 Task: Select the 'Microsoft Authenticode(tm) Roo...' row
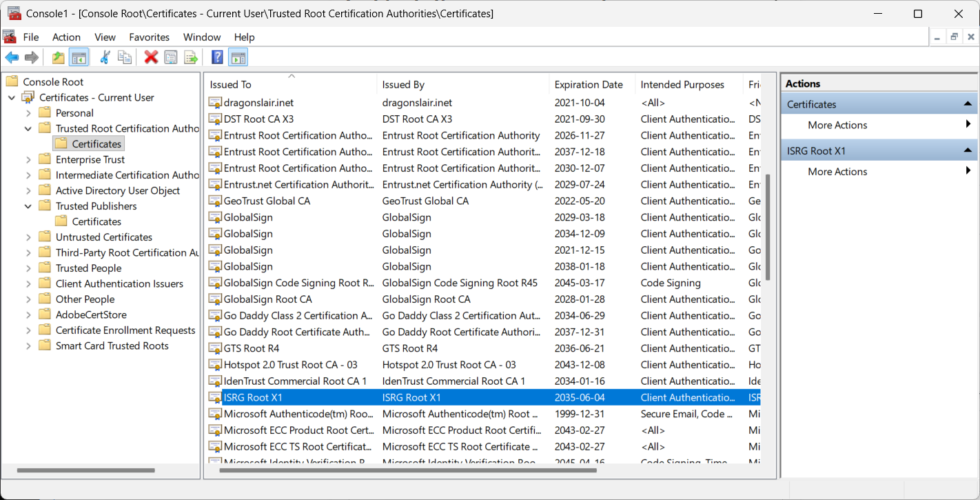[483, 414]
